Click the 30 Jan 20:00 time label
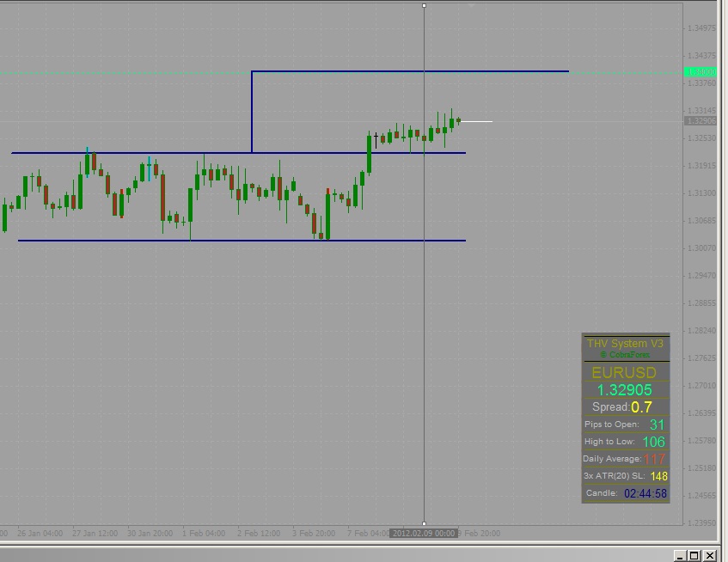The image size is (728, 562). (150, 534)
